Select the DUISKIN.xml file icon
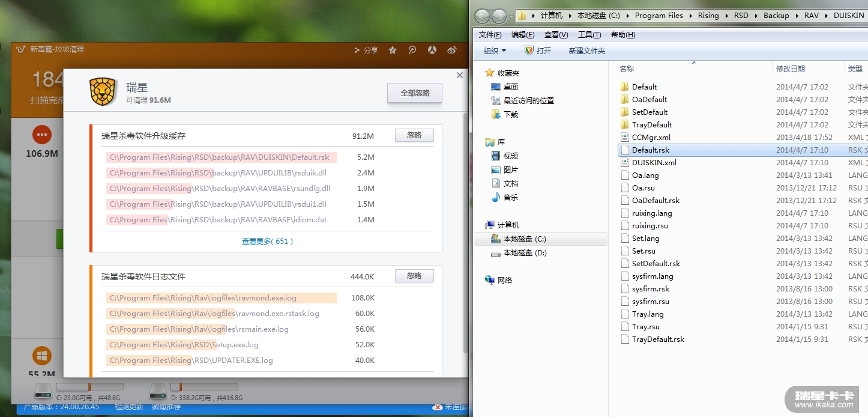 pos(625,162)
